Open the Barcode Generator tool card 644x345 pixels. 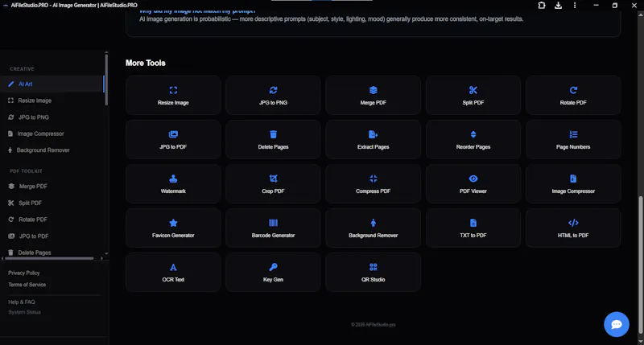(273, 228)
